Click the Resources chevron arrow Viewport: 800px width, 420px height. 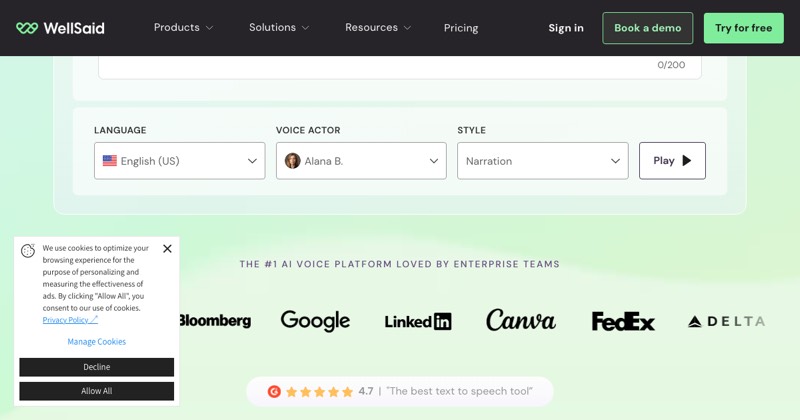pos(407,28)
